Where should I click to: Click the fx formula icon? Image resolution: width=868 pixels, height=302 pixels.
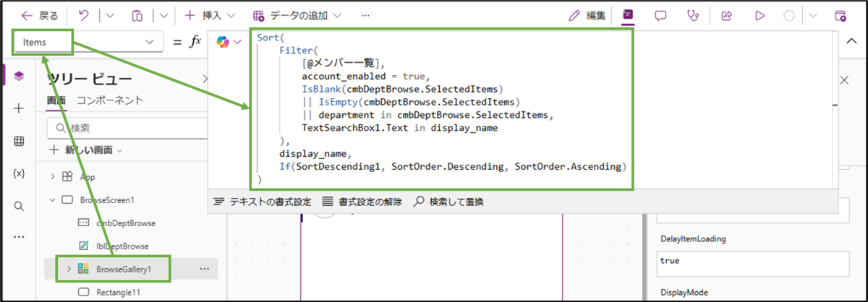click(x=195, y=42)
